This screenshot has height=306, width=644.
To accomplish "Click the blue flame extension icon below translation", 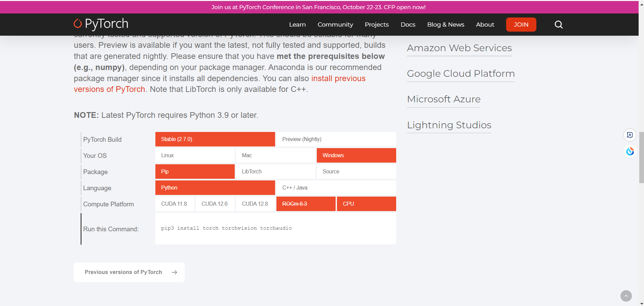I will click(x=630, y=151).
